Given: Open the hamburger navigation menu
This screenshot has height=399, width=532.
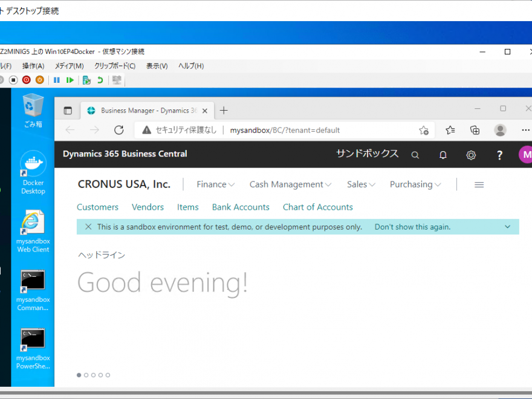Looking at the screenshot, I should click(479, 184).
